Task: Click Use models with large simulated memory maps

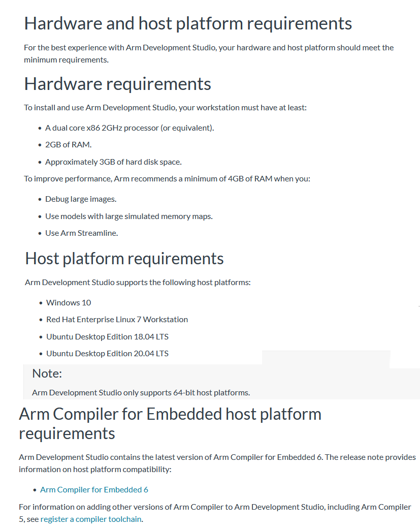Action: pyautogui.click(x=129, y=216)
